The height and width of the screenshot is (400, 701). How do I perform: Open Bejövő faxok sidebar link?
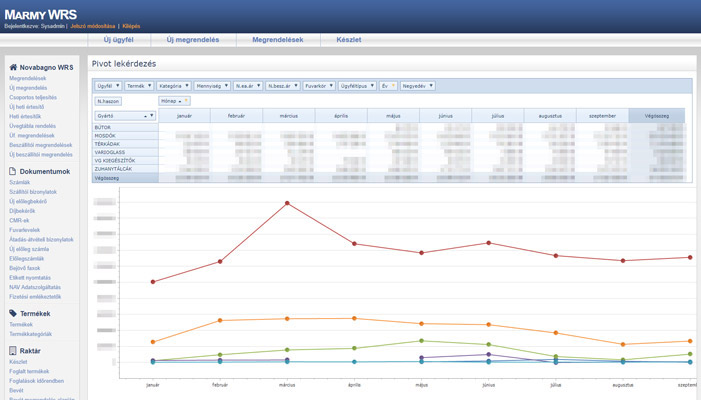pos(25,268)
